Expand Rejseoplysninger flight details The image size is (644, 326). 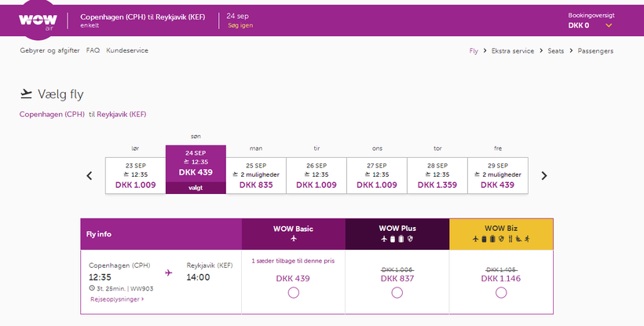[x=117, y=299]
